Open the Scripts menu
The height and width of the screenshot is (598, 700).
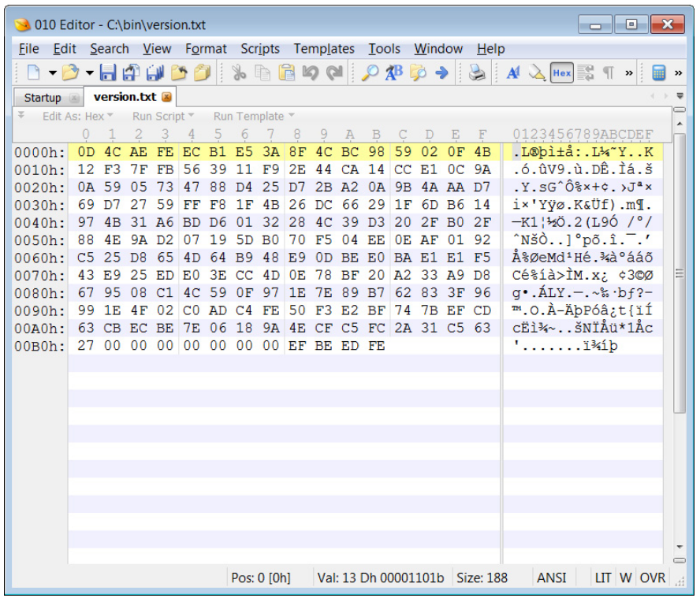[260, 48]
